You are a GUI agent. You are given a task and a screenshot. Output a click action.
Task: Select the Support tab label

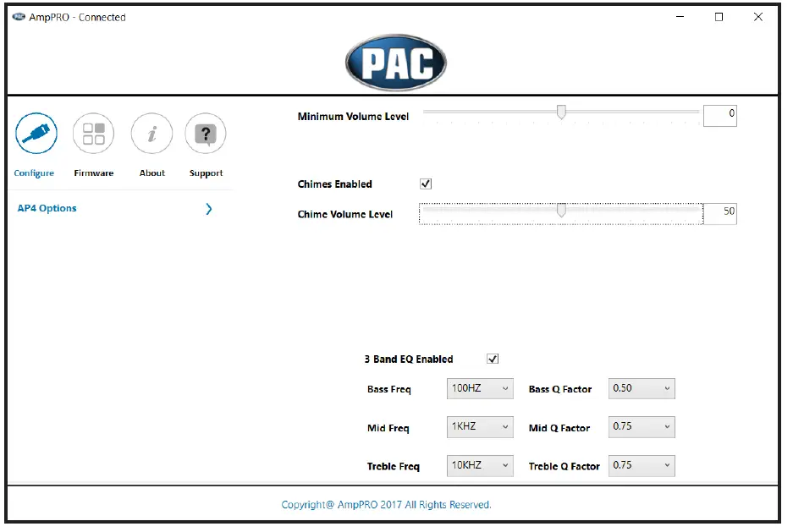206,173
